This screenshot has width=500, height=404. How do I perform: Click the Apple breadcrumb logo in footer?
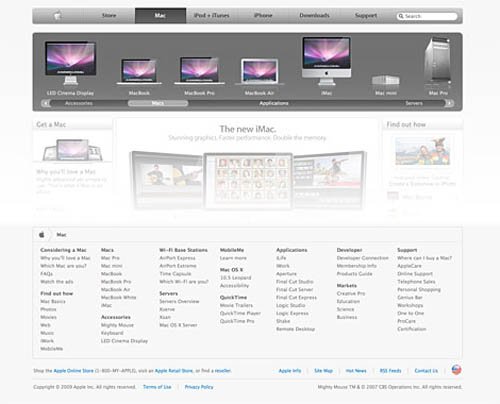42,235
